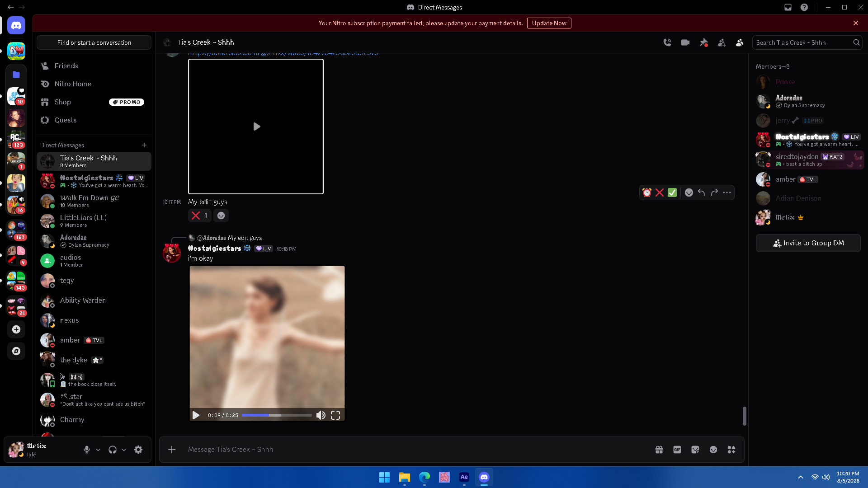Open input device options arrow next to mic
The height and width of the screenshot is (488, 868).
98,450
